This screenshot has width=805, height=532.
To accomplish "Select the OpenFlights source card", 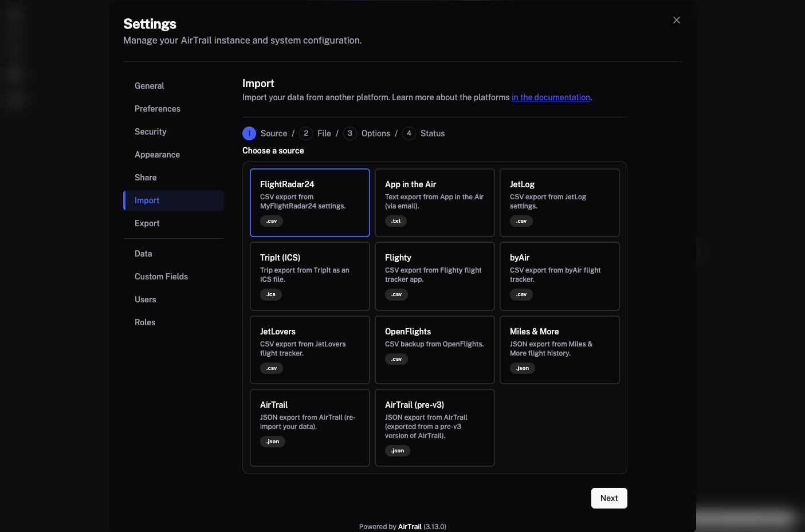I will coord(435,350).
